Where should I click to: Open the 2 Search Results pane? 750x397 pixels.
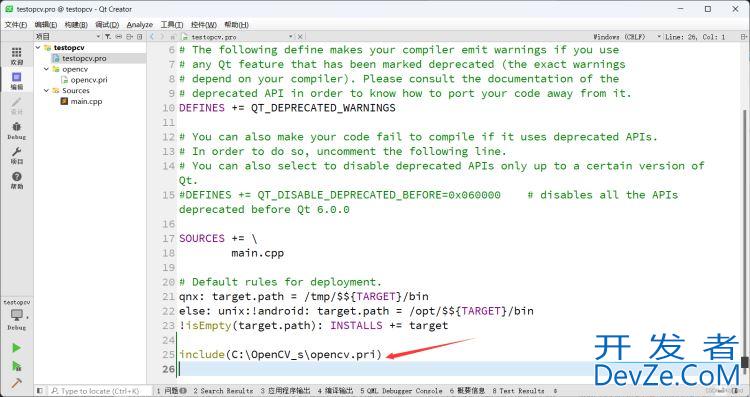pyautogui.click(x=223, y=391)
